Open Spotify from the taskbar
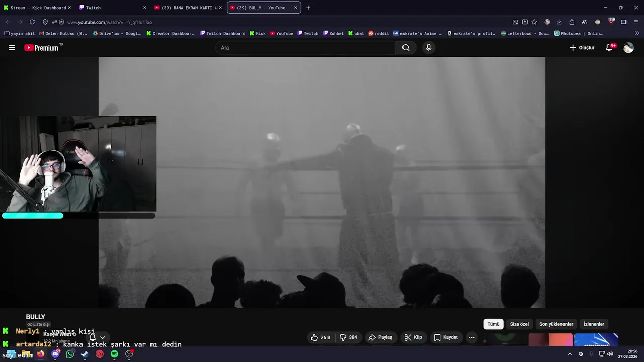This screenshot has height=362, width=644. [114, 354]
